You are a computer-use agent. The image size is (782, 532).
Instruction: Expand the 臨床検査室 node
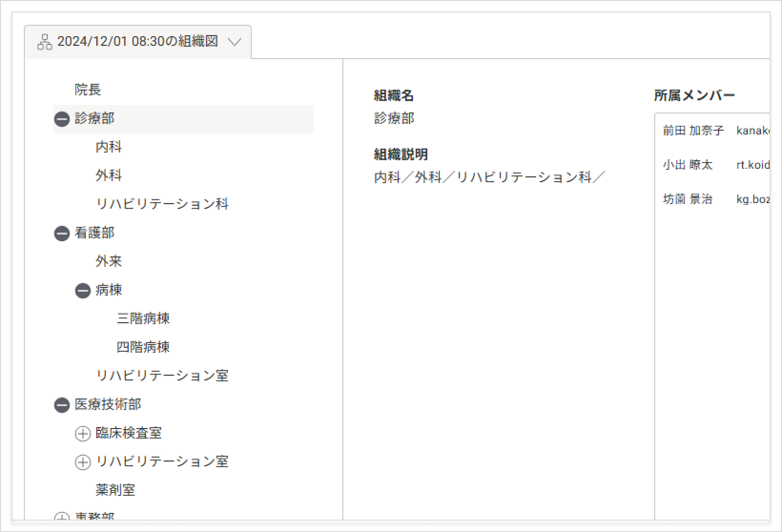click(83, 433)
